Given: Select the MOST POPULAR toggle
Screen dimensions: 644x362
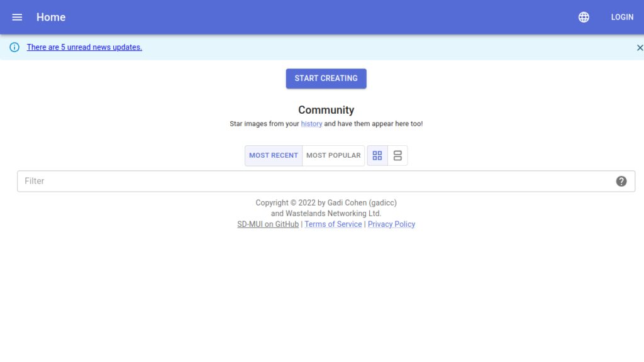Looking at the screenshot, I should 333,156.
